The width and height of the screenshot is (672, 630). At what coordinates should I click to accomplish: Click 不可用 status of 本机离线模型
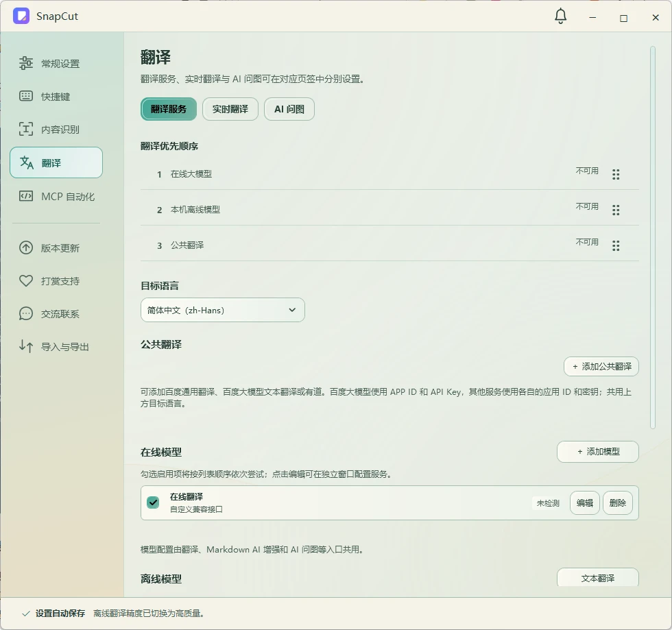click(587, 206)
